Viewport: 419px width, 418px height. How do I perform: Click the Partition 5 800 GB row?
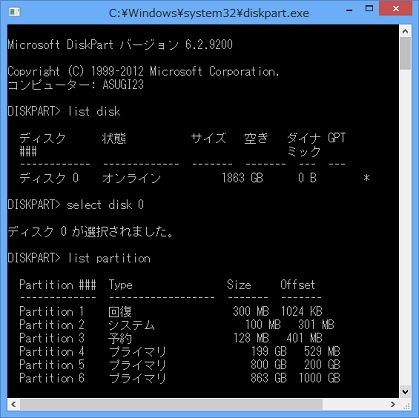point(180,365)
